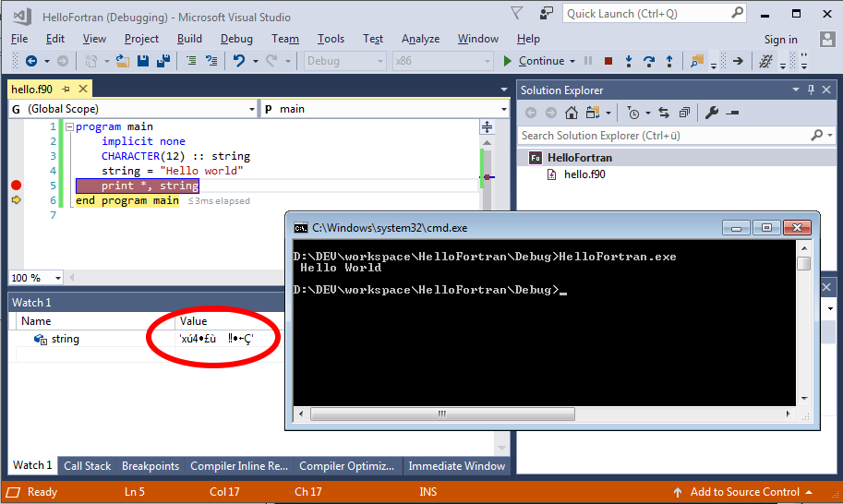Select HelloFortran project in Solution Explorer
This screenshot has width=843, height=504.
(580, 158)
